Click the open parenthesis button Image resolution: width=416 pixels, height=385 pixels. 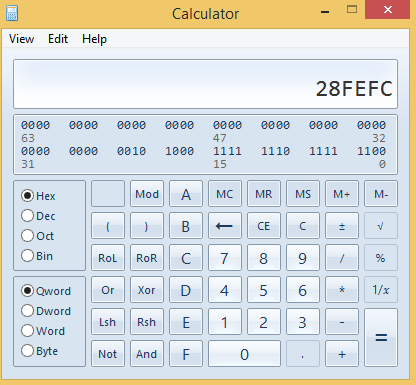pyautogui.click(x=108, y=226)
